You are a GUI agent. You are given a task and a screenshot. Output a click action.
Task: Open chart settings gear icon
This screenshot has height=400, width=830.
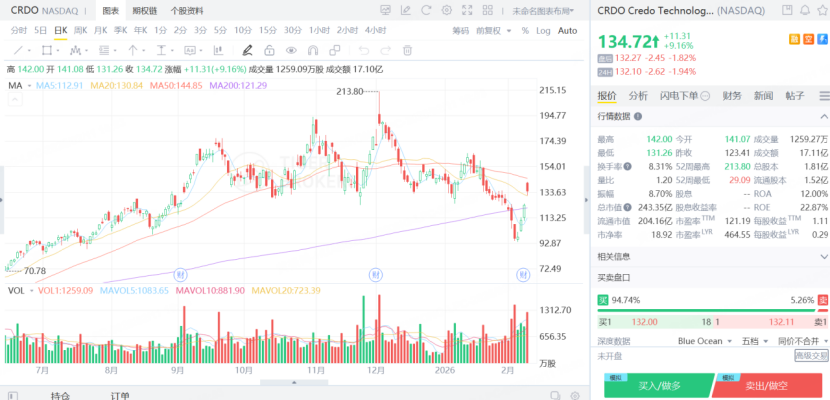447,10
